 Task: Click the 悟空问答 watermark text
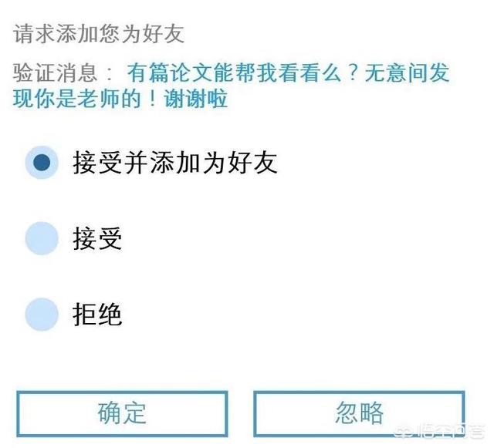point(451,431)
